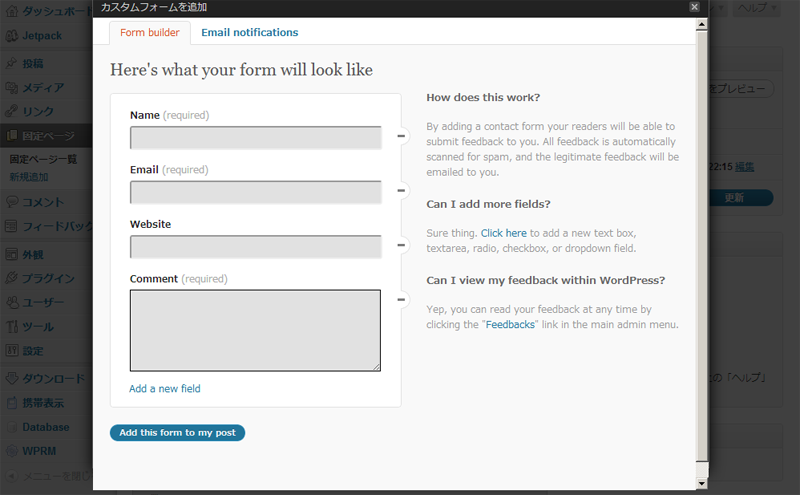Open the ヘルプ dropdown in the background page
This screenshot has height=495, width=800.
[757, 8]
